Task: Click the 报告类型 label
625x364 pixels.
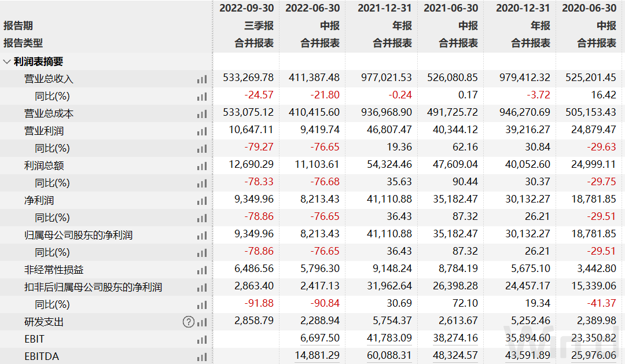Action: (23, 43)
